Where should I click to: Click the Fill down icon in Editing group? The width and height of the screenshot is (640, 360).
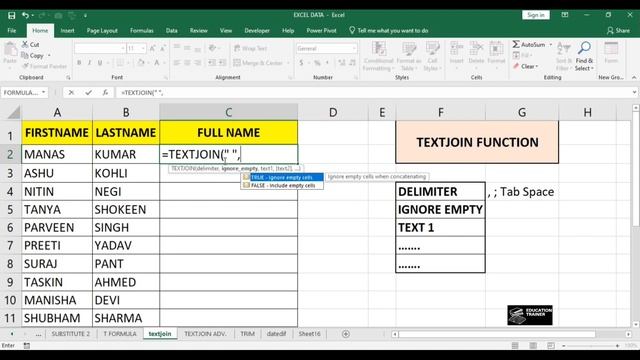click(x=516, y=55)
